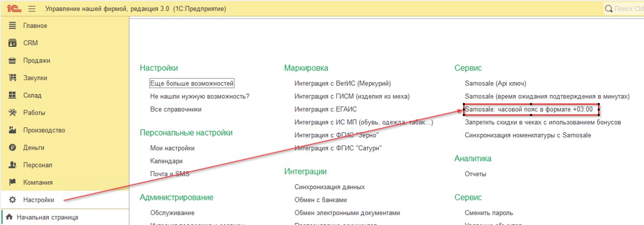Click the Персонал people icon

(x=13, y=165)
